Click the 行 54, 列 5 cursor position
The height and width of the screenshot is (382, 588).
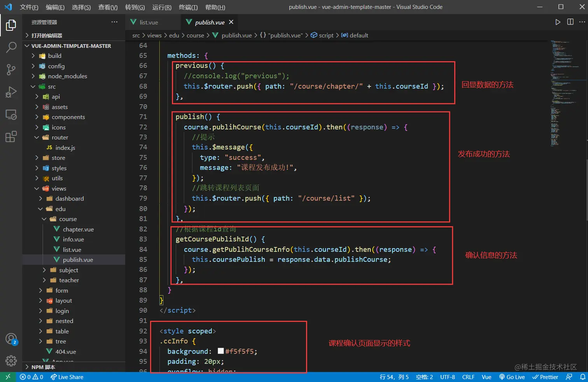394,377
